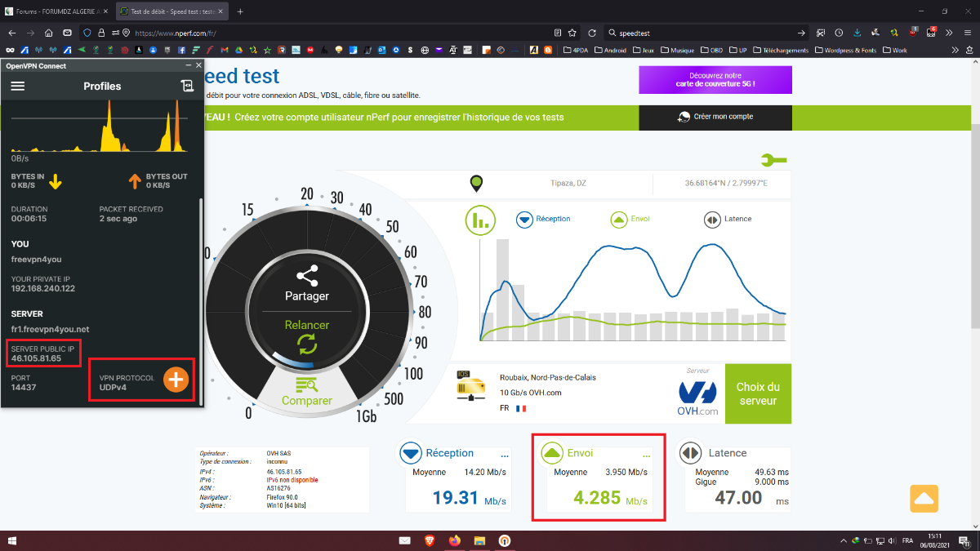Expand the Envoi details with the three dots
The height and width of the screenshot is (551, 980).
(x=647, y=455)
